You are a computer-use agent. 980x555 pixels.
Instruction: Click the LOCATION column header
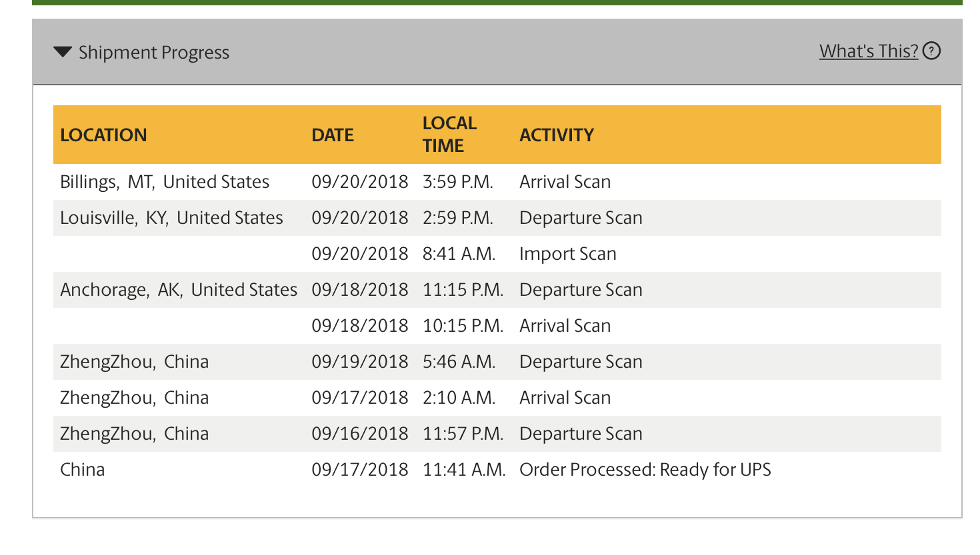[x=103, y=135]
